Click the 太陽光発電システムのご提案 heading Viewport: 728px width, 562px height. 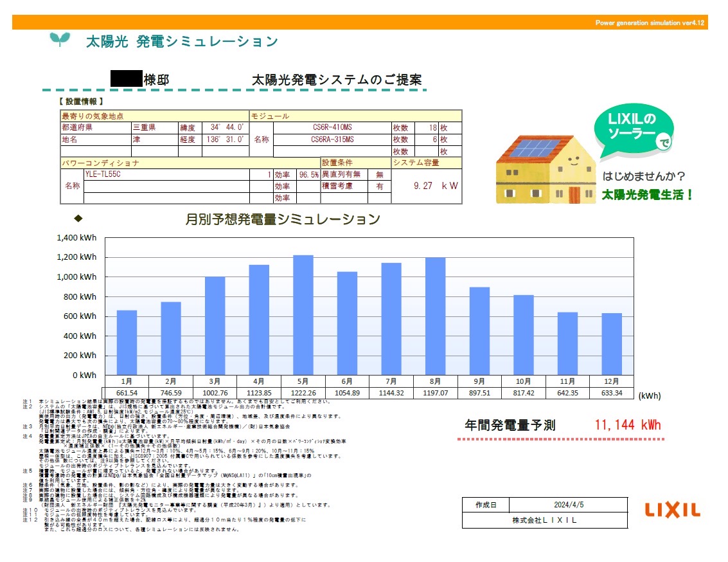[336, 80]
